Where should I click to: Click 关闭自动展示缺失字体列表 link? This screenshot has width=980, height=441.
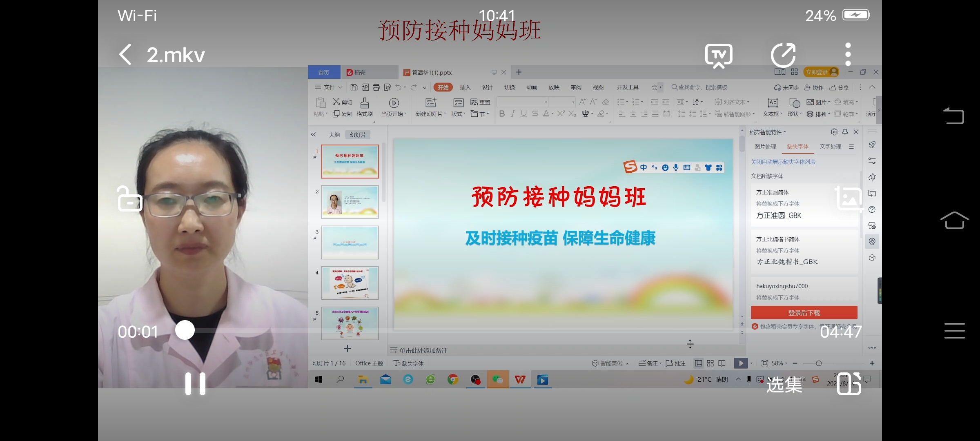click(x=783, y=162)
